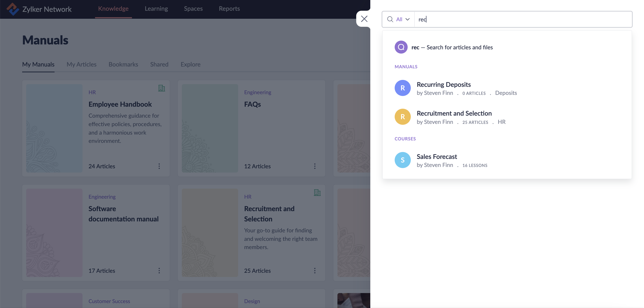Open the Sales Forecast course result
Screen dimensions: 644x308
(436, 156)
